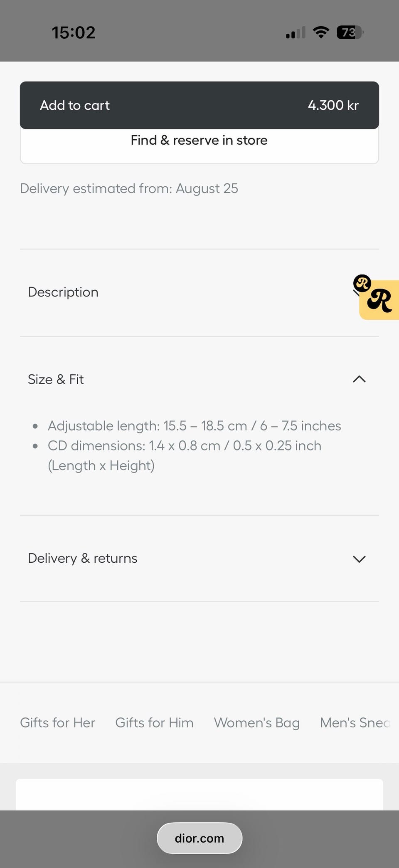Go to the Women's Bag link
399x868 pixels.
(257, 723)
